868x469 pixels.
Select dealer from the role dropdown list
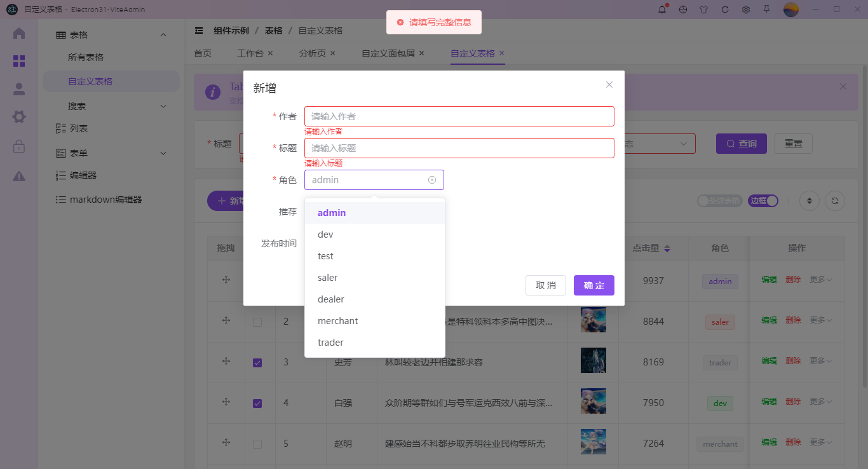(330, 299)
